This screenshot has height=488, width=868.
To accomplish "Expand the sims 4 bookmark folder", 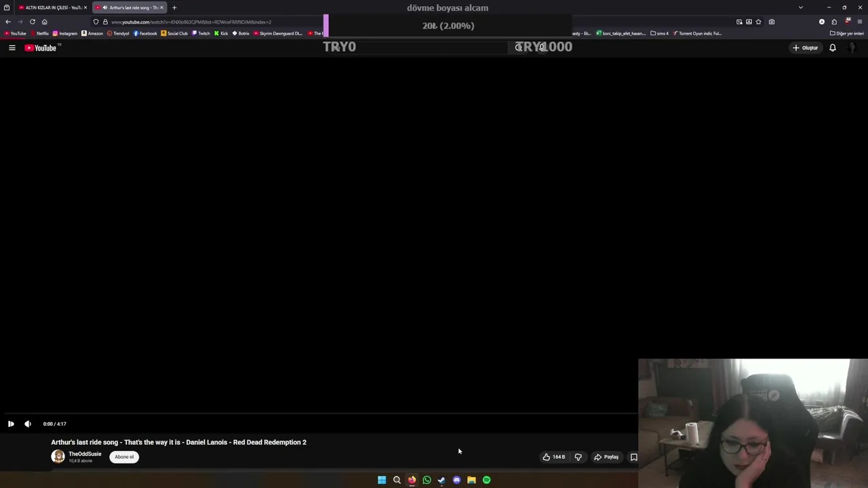I will coord(659,33).
